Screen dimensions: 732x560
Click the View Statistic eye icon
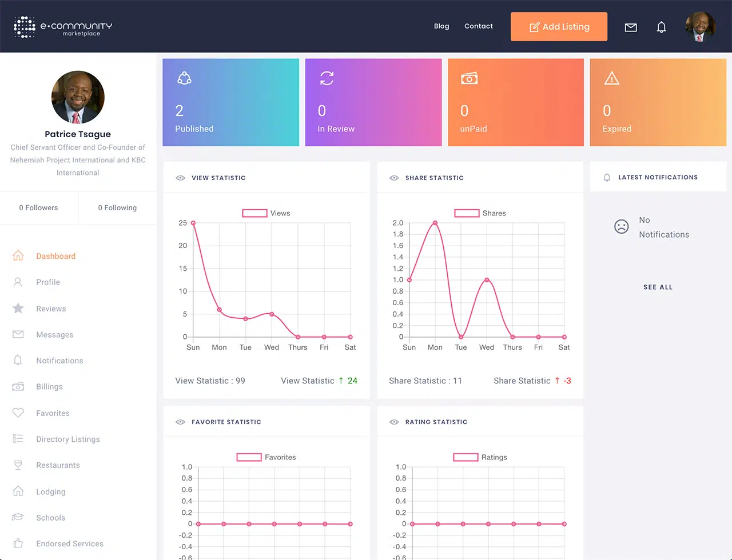(x=180, y=178)
